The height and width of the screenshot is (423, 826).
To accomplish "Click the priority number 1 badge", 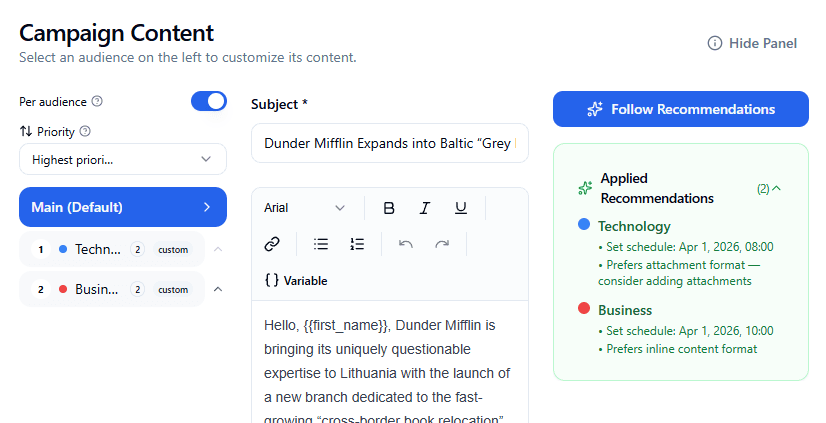I will tap(41, 249).
